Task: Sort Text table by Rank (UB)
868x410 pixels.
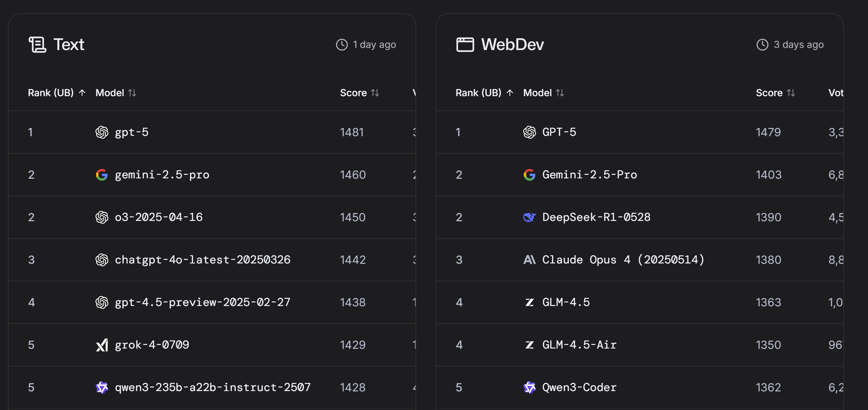Action: (x=57, y=93)
